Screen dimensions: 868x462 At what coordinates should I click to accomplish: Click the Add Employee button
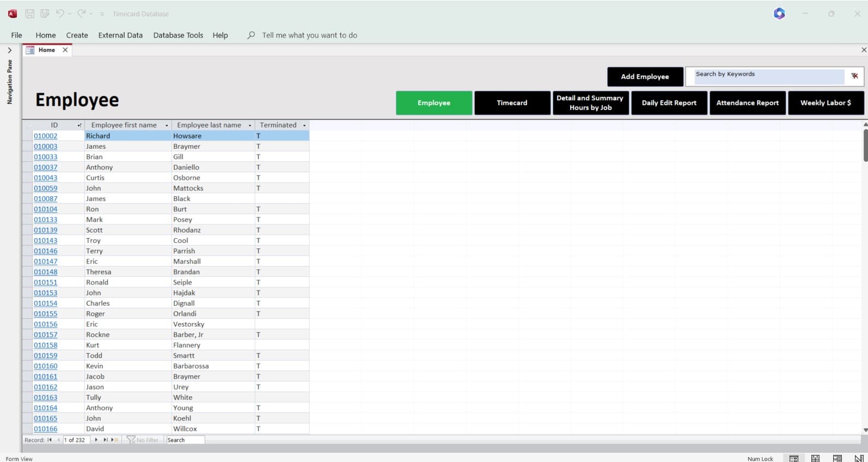(645, 76)
